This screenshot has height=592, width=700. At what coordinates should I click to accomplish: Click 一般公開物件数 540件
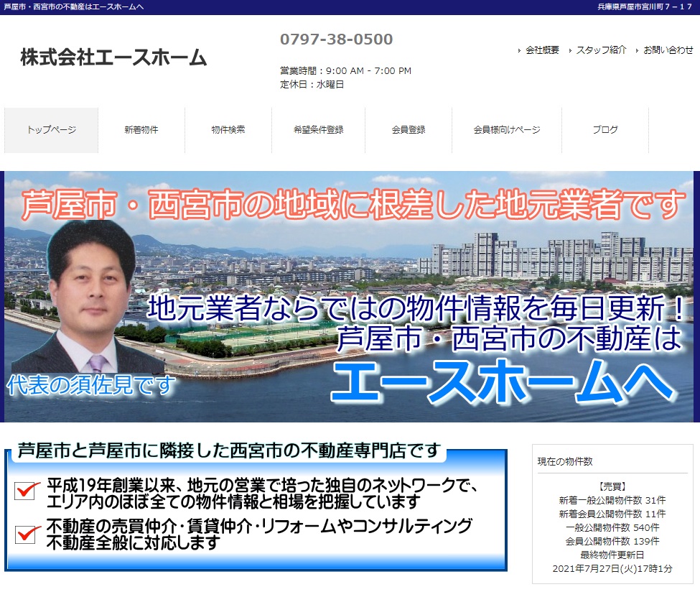point(612,527)
